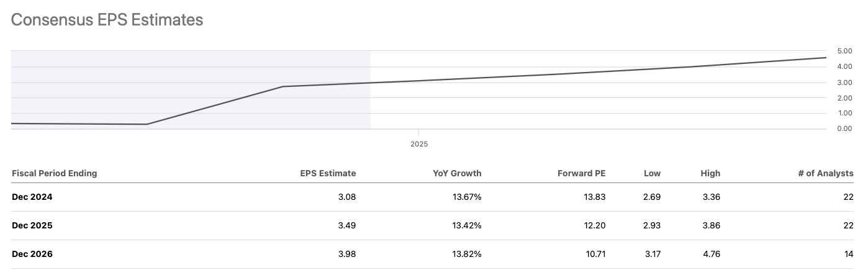Screen dimensions: 868x270
Task: Click the 13.42% YoY growth cell
Action: pos(467,225)
